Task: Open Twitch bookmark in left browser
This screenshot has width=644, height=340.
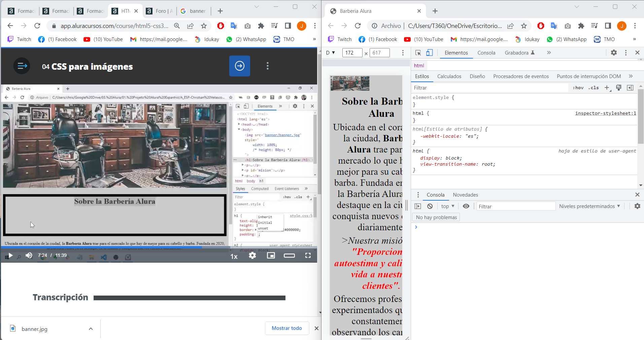Action: [20, 39]
